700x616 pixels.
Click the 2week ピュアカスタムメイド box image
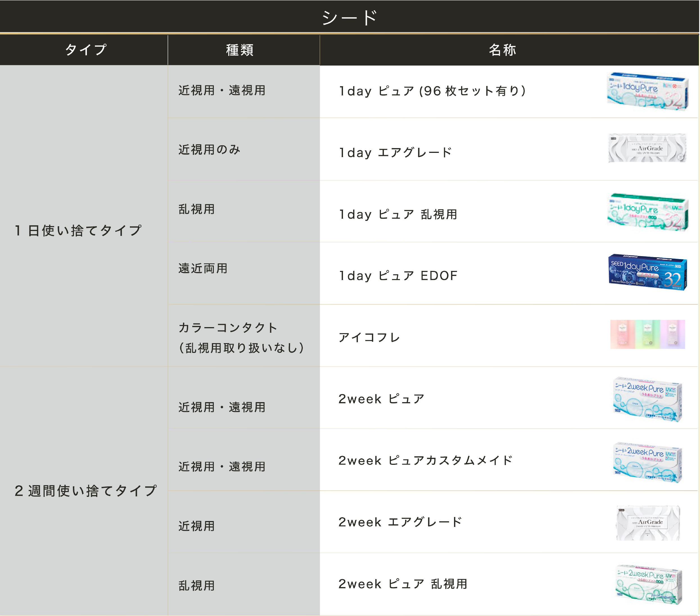647,463
